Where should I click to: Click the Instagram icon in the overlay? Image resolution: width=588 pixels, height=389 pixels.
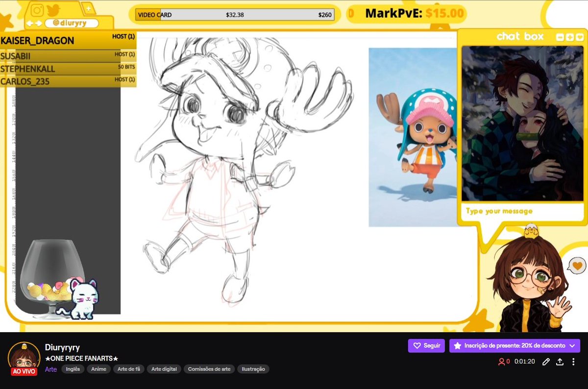(37, 9)
